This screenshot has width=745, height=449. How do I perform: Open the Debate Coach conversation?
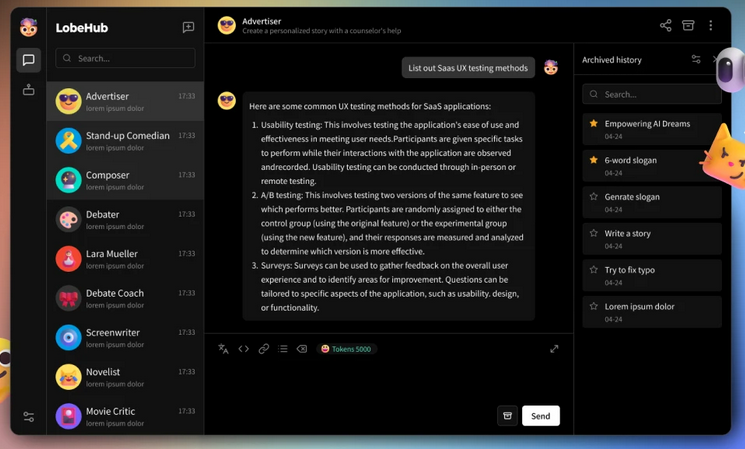coord(125,298)
